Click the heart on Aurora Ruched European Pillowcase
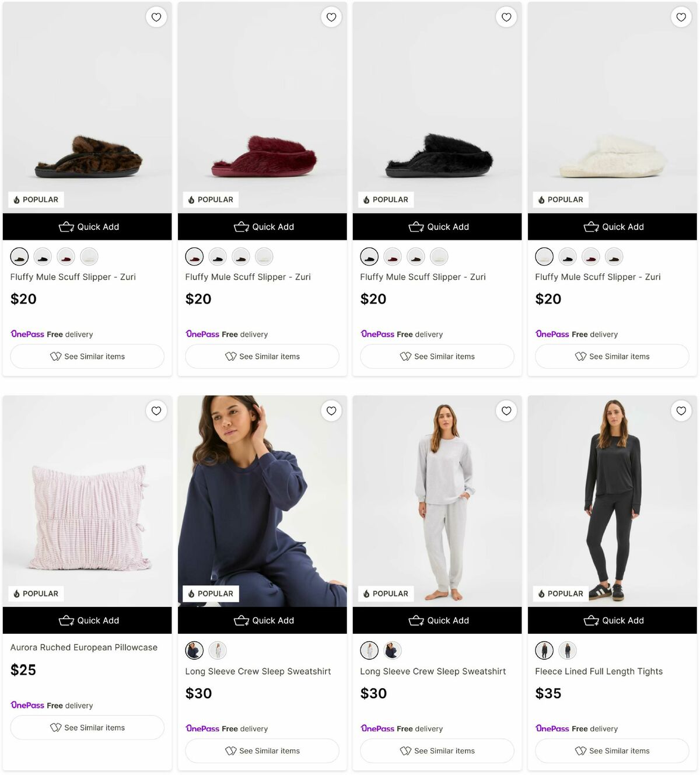700x775 pixels. [x=156, y=411]
